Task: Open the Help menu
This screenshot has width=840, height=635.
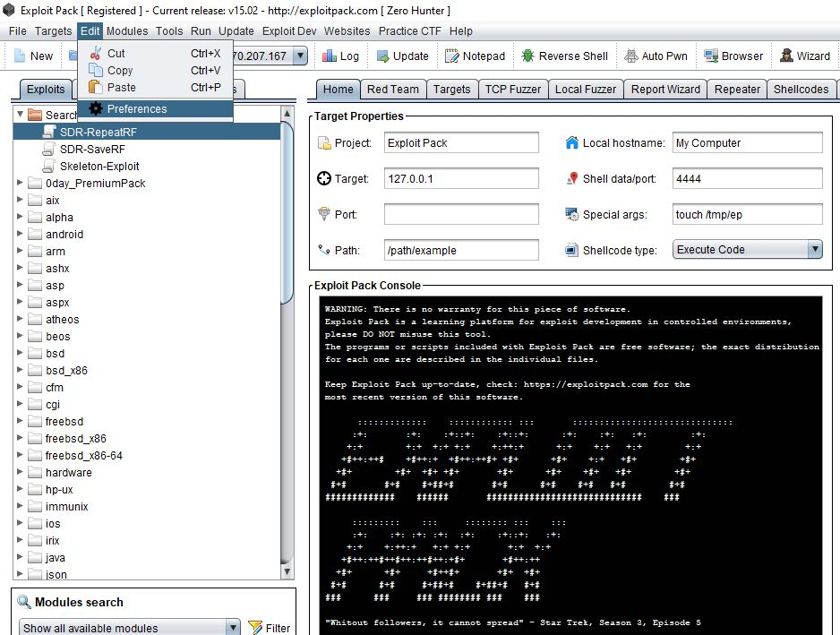Action: click(460, 31)
